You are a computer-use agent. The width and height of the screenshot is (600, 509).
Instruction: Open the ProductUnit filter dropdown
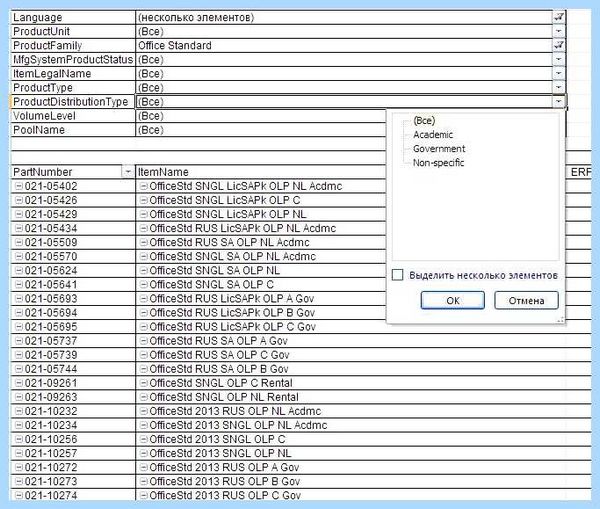tap(559, 31)
